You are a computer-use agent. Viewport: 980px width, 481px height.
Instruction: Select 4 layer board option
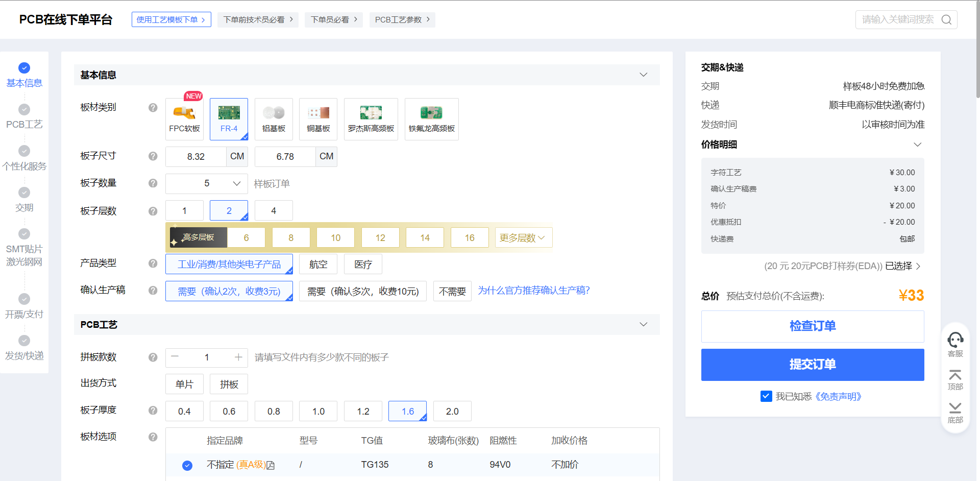[274, 210]
